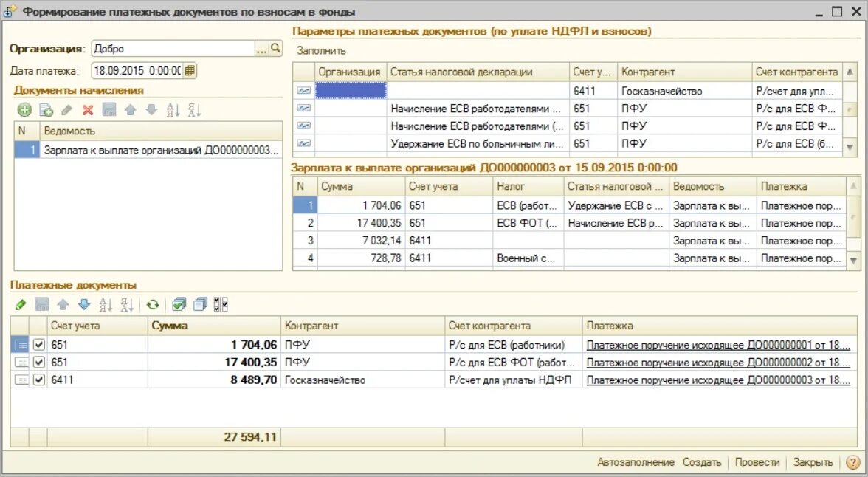This screenshot has width=868, height=477.
Task: Click the Статья налоговой декларации column header
Action: tap(478, 72)
